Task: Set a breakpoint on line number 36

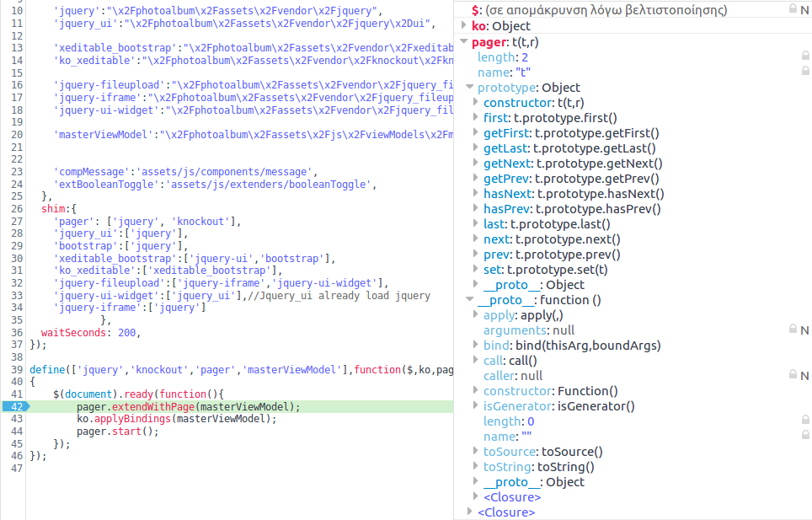Action: point(17,333)
